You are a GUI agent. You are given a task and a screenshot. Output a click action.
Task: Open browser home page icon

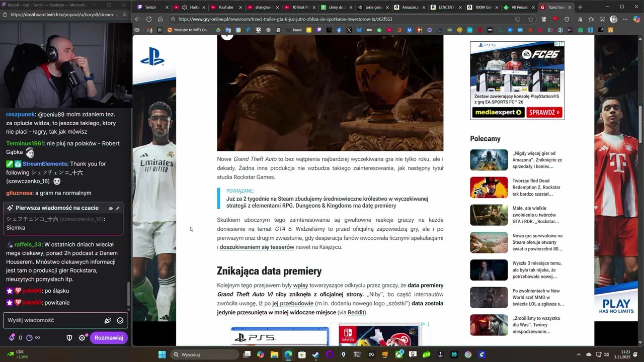[x=160, y=19]
